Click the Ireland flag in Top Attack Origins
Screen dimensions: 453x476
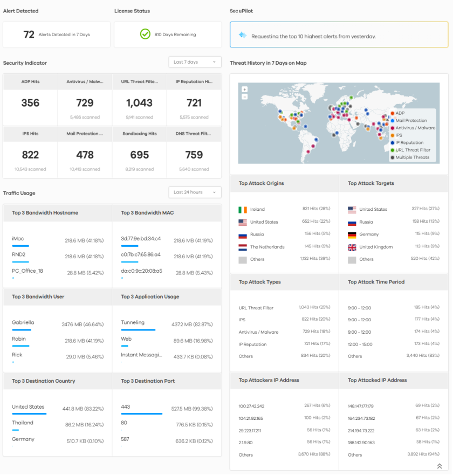click(x=242, y=209)
